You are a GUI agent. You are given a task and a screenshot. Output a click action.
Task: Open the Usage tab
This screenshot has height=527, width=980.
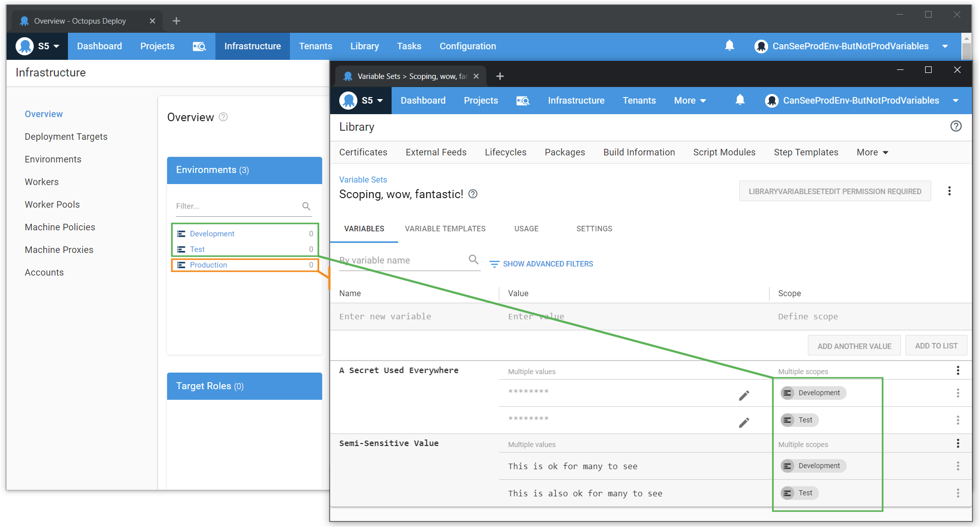(x=526, y=229)
